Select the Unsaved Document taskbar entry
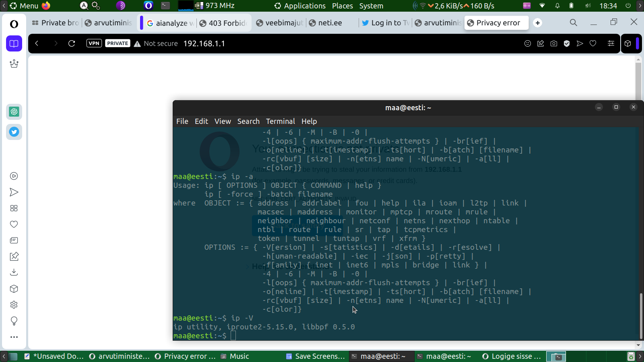644x362 pixels. 54,356
